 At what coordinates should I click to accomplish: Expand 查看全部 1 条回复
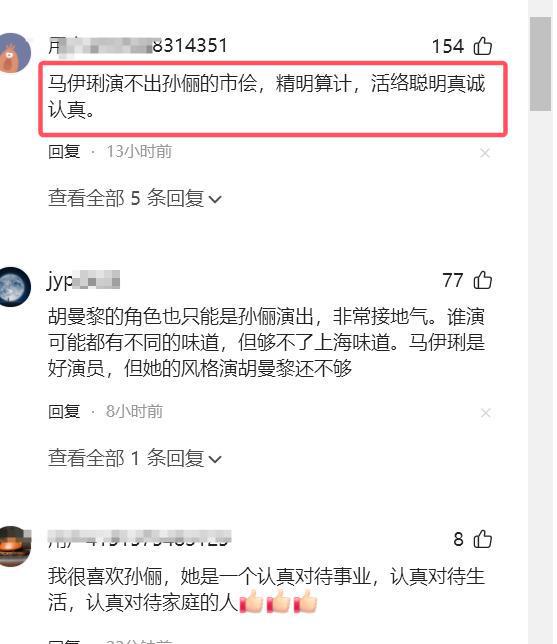tap(135, 458)
